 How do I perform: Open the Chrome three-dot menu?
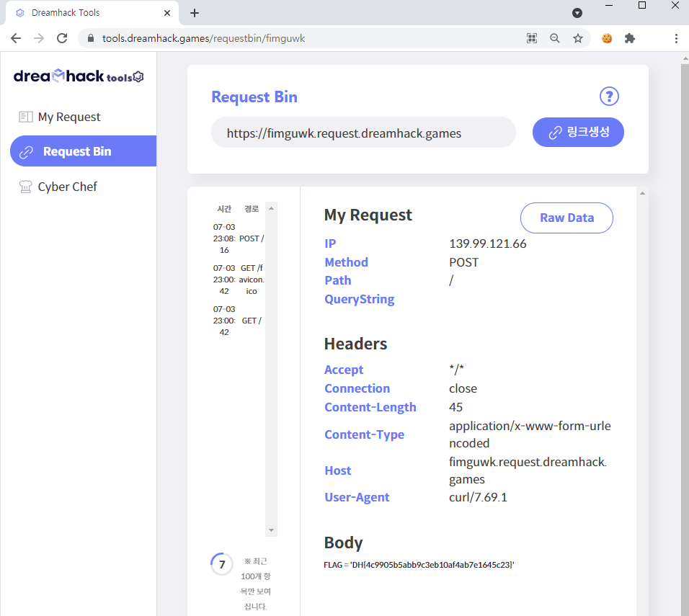click(x=676, y=38)
